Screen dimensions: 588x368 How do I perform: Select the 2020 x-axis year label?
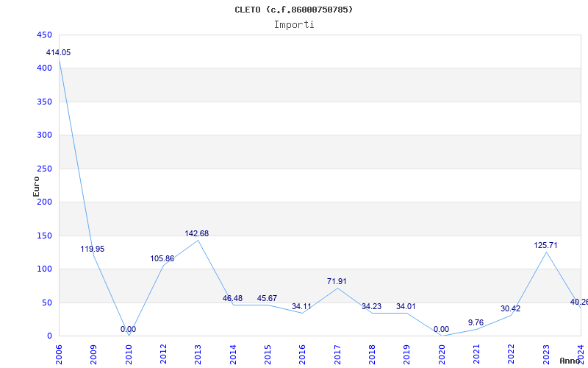[x=442, y=355]
